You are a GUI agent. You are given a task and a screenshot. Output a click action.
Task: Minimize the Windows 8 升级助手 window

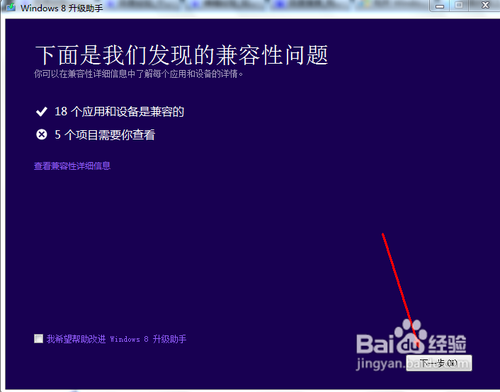[440, 6]
